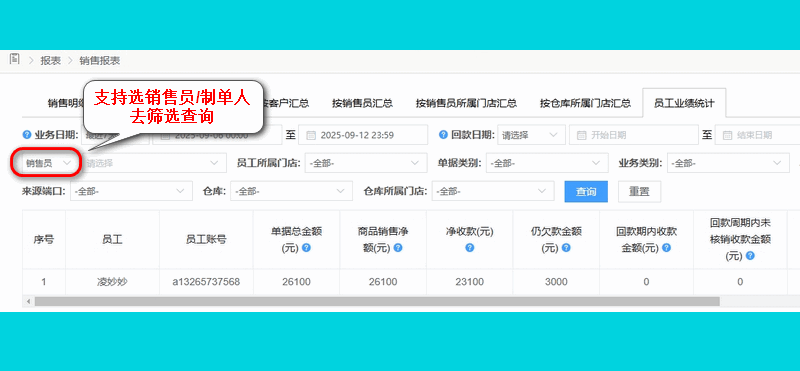Select the 员工业绩统计 tab
Viewport: 800px width, 371px height.
(x=684, y=103)
